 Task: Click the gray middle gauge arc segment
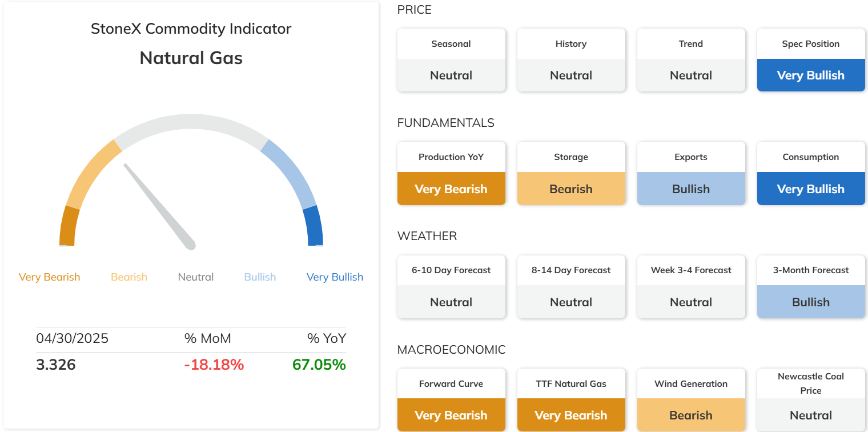click(x=191, y=122)
